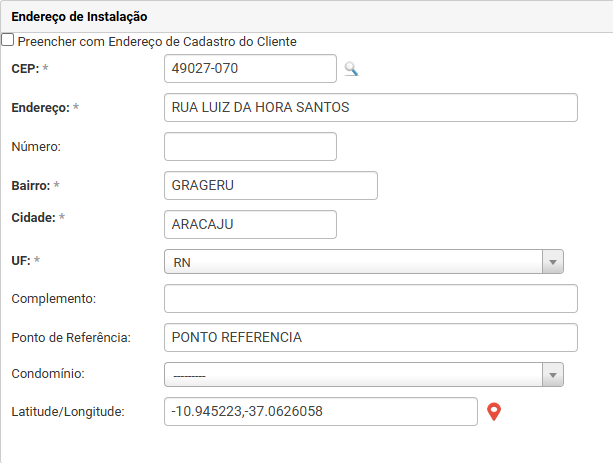Focus the empty Número input field
The image size is (613, 463).
tap(250, 147)
